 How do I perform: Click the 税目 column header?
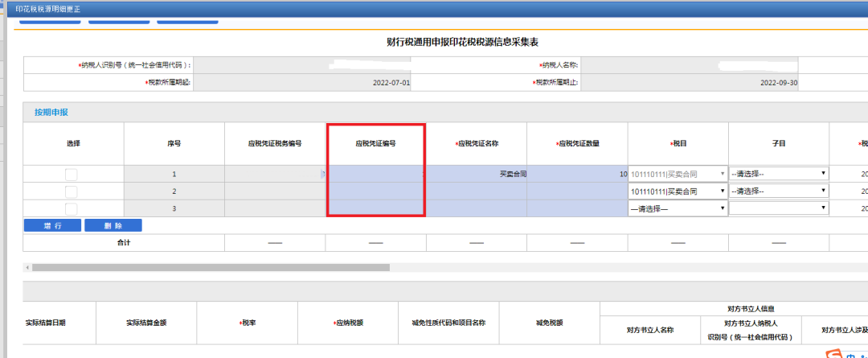coord(678,143)
